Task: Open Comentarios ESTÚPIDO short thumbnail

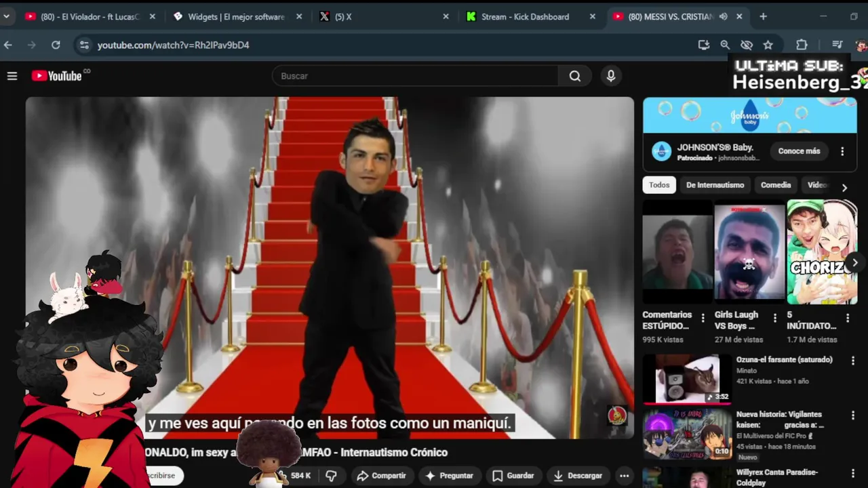Action: coord(677,252)
